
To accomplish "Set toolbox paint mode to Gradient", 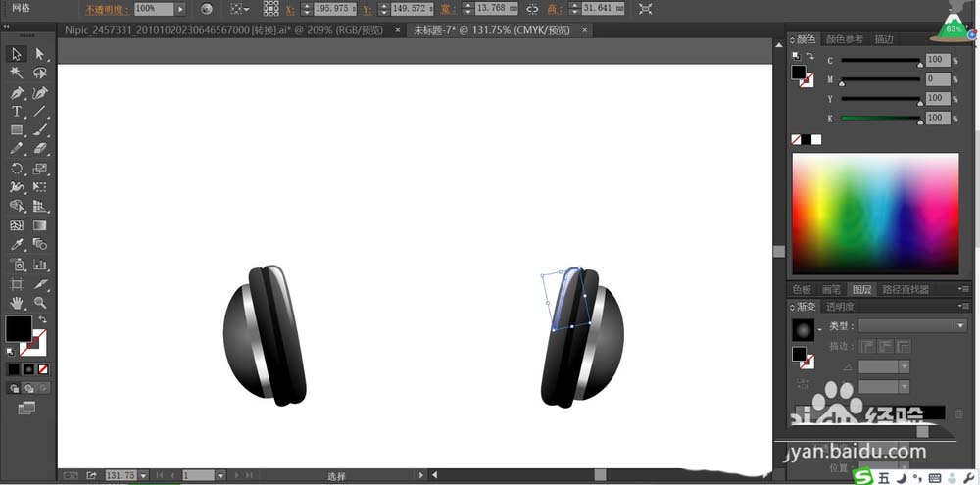I will (28, 369).
